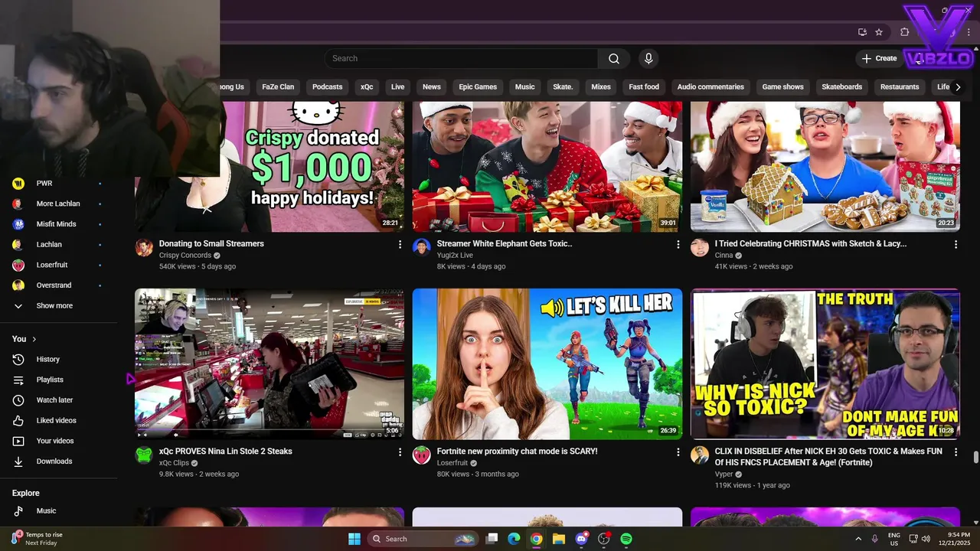Open the Vyper channel avatar
The height and width of the screenshot is (551, 980).
700,455
